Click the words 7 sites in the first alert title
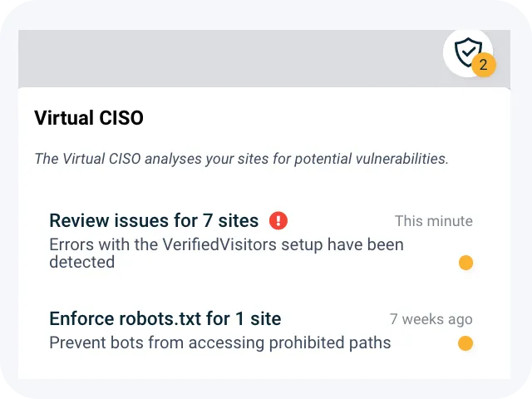This screenshot has width=532, height=399. pos(230,220)
